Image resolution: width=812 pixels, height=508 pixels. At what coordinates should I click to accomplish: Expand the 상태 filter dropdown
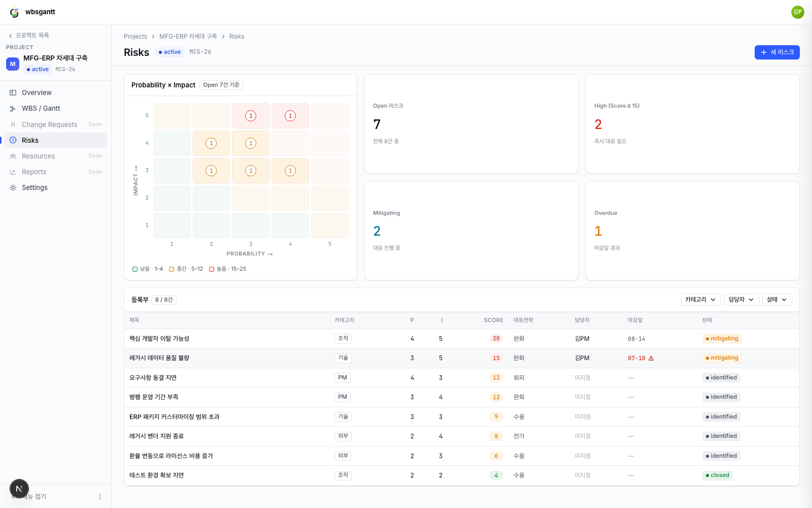pos(777,300)
